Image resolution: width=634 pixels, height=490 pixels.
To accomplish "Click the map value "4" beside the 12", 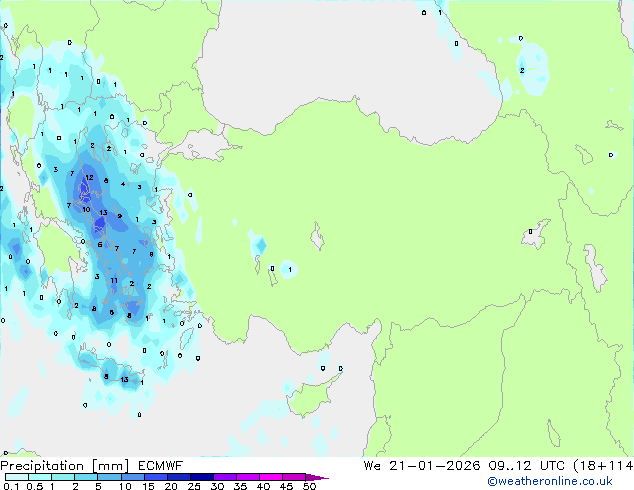I will [123, 184].
